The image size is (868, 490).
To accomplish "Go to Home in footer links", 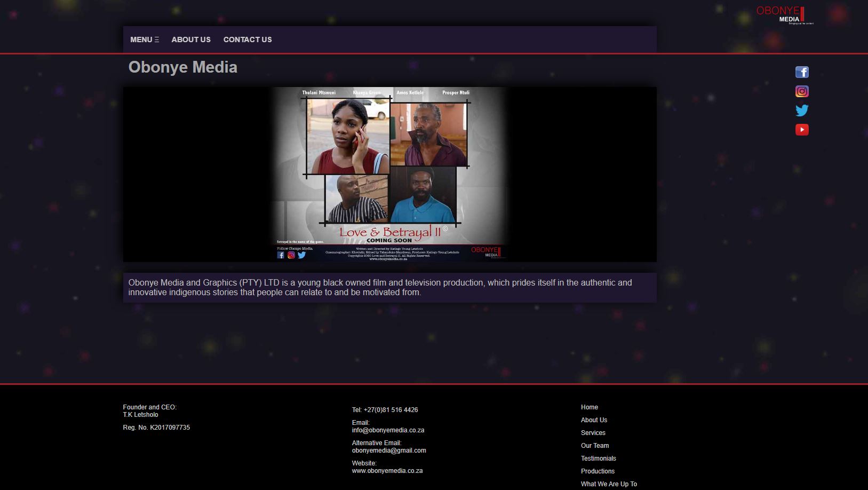I will [x=590, y=407].
